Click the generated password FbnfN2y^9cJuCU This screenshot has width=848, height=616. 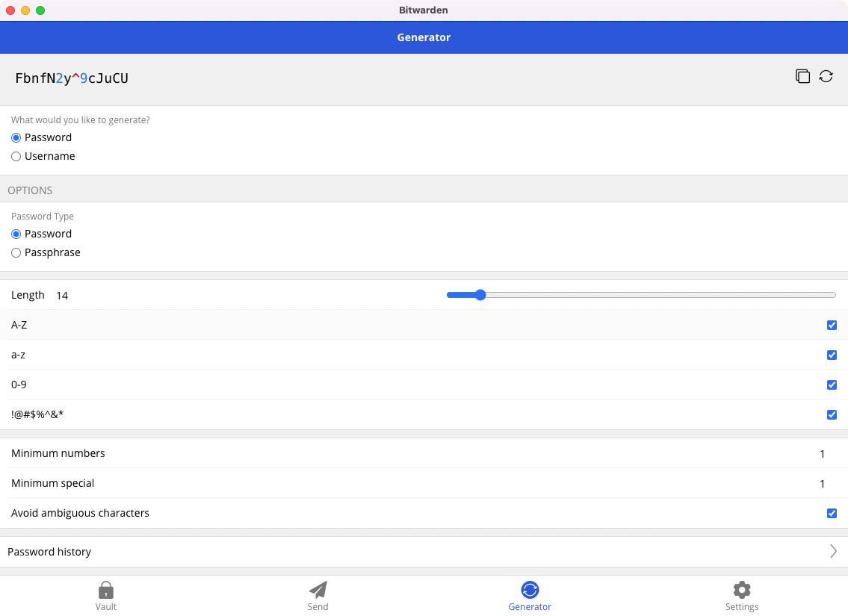click(x=72, y=78)
